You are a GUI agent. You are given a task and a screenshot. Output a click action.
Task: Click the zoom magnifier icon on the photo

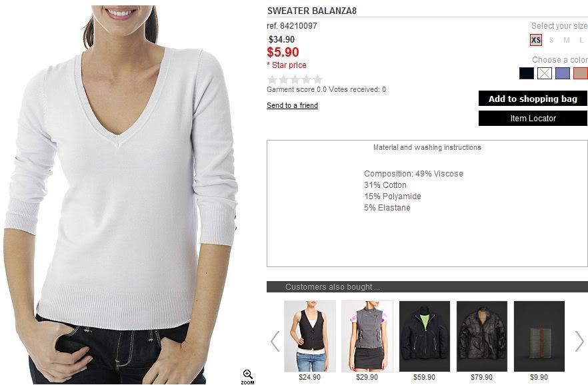[247, 376]
